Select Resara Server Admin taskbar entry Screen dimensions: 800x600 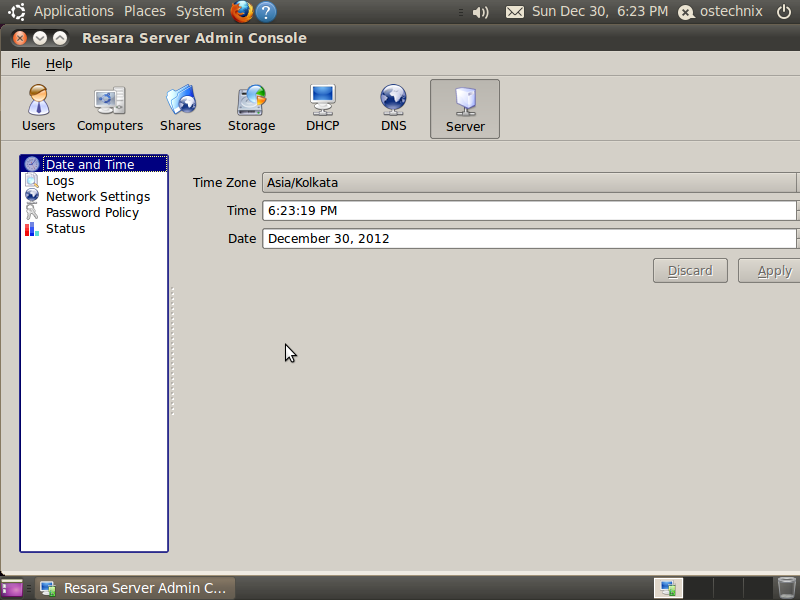point(135,588)
